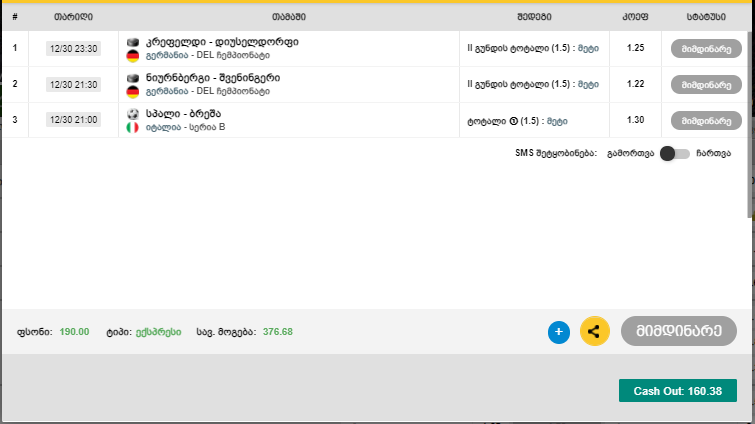Click German flag in კრეფელდი row
The image size is (755, 424).
[133, 56]
